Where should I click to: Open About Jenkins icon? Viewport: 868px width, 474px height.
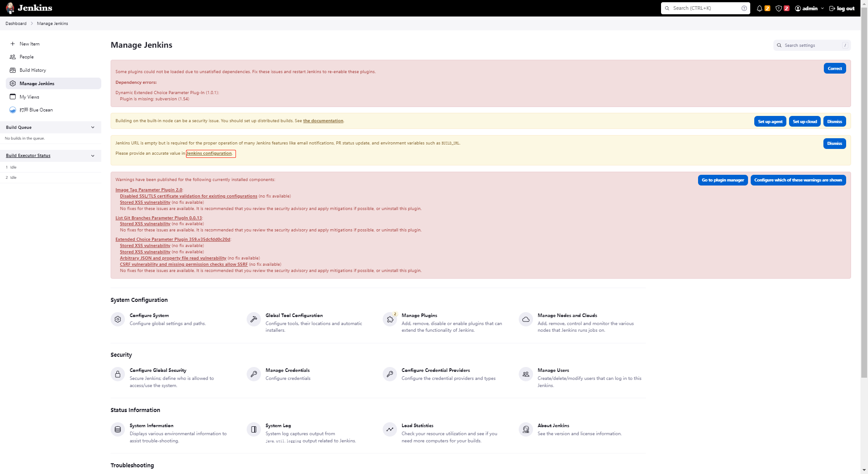[526, 429]
